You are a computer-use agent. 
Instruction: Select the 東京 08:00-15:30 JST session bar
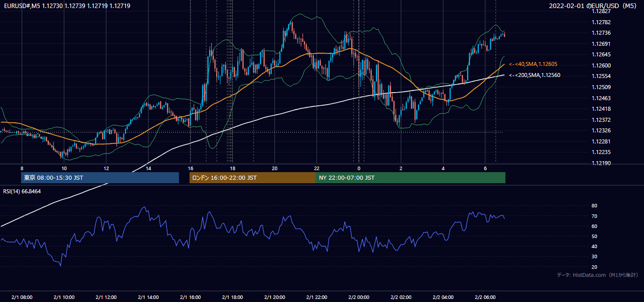pyautogui.click(x=100, y=178)
